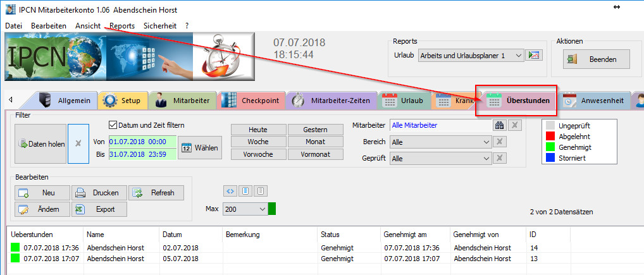Click the blue list layout icon
The height and width of the screenshot is (275, 644).
pyautogui.click(x=245, y=191)
